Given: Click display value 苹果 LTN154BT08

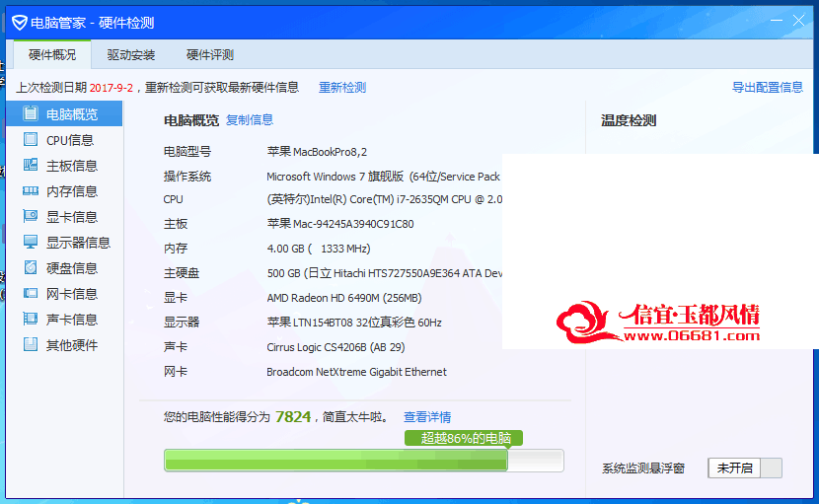Looking at the screenshot, I should pos(354,323).
